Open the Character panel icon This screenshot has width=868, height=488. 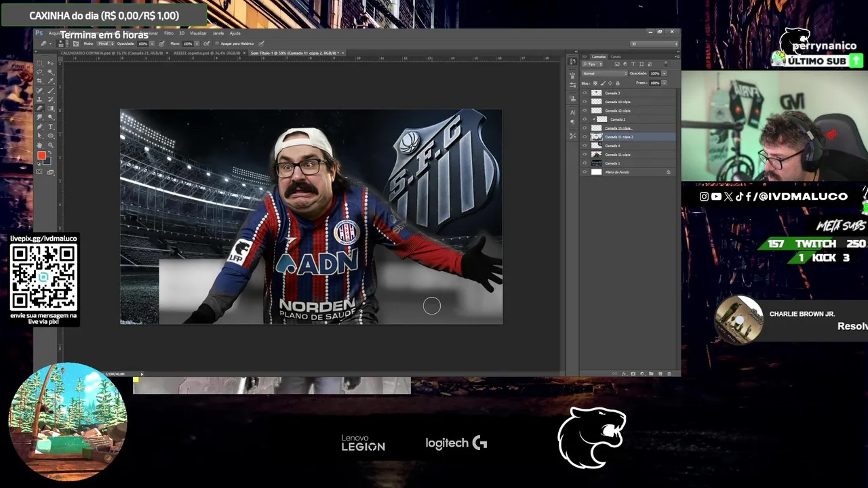[573, 113]
